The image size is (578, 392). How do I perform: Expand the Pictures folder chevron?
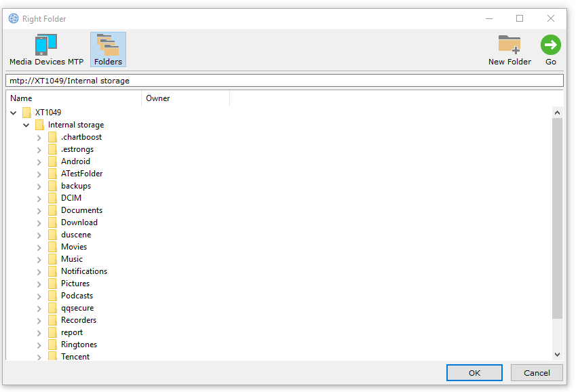(39, 283)
